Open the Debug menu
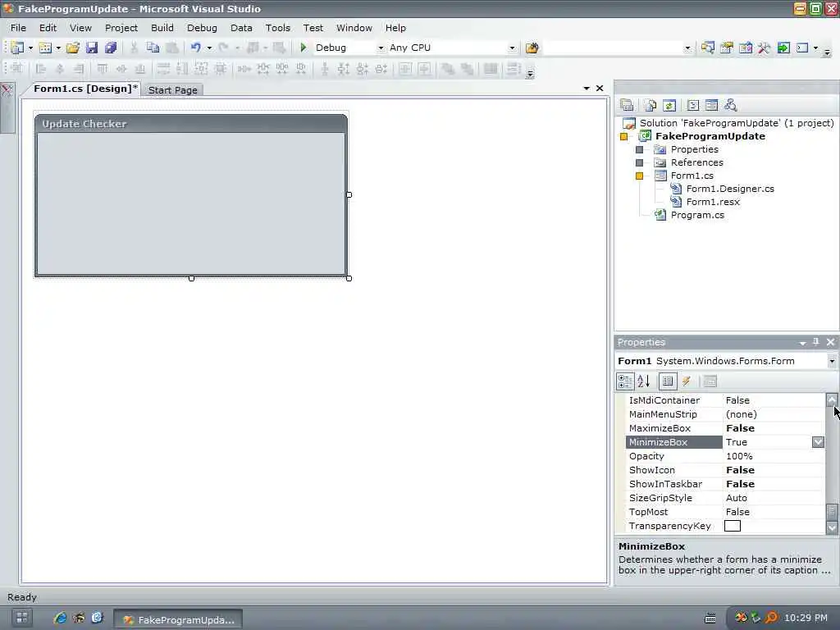840x630 pixels. [202, 28]
